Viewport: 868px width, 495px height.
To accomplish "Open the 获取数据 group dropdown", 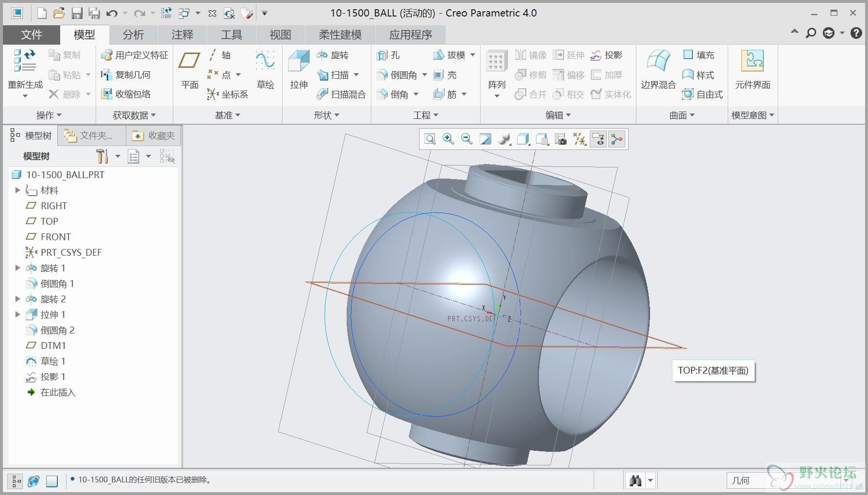I will tap(134, 115).
